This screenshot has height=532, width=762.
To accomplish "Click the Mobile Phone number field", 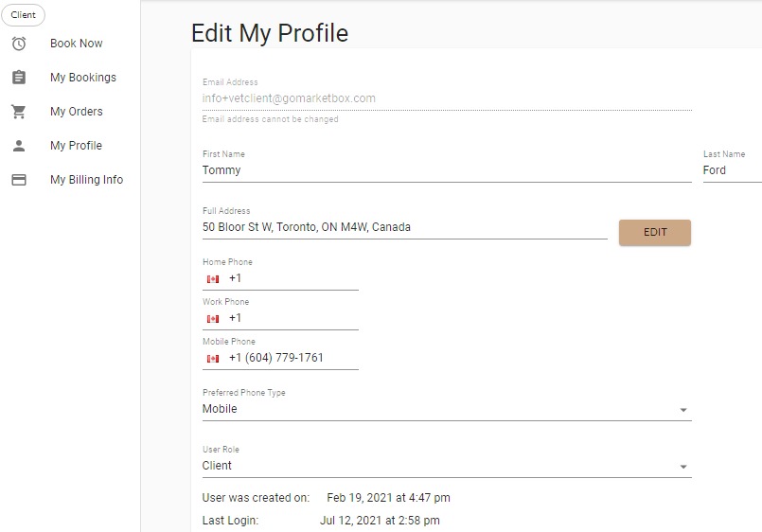I will pos(293,358).
